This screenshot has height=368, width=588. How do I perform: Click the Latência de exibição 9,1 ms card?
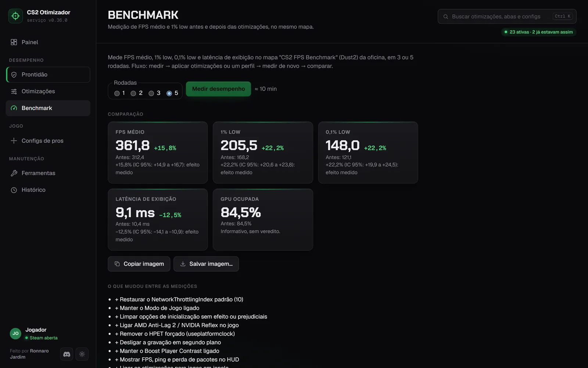158,220
